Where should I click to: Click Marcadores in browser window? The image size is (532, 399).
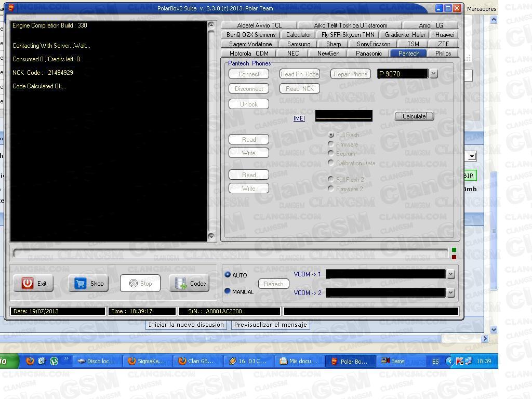coord(481,9)
